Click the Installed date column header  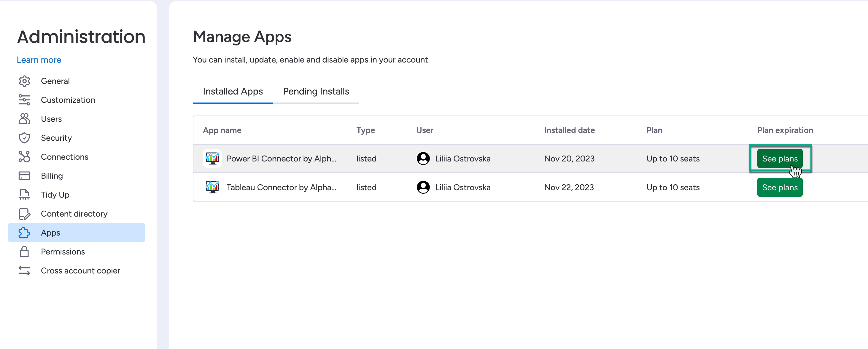click(x=569, y=130)
